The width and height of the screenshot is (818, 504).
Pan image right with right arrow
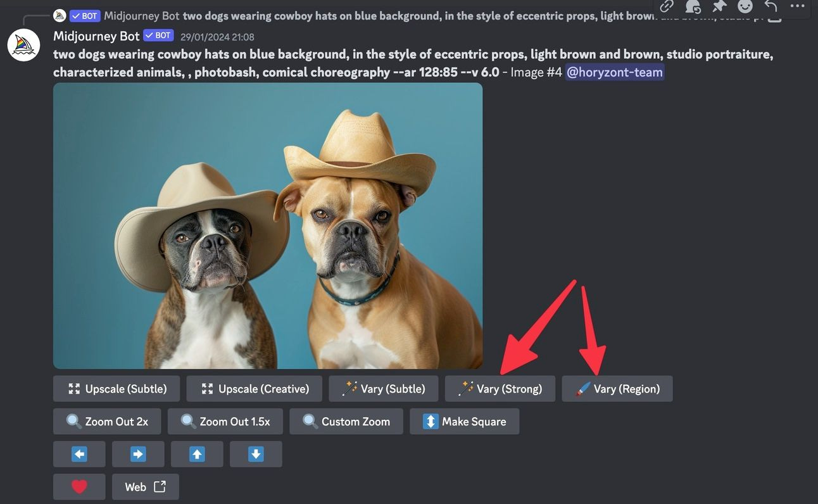[138, 454]
